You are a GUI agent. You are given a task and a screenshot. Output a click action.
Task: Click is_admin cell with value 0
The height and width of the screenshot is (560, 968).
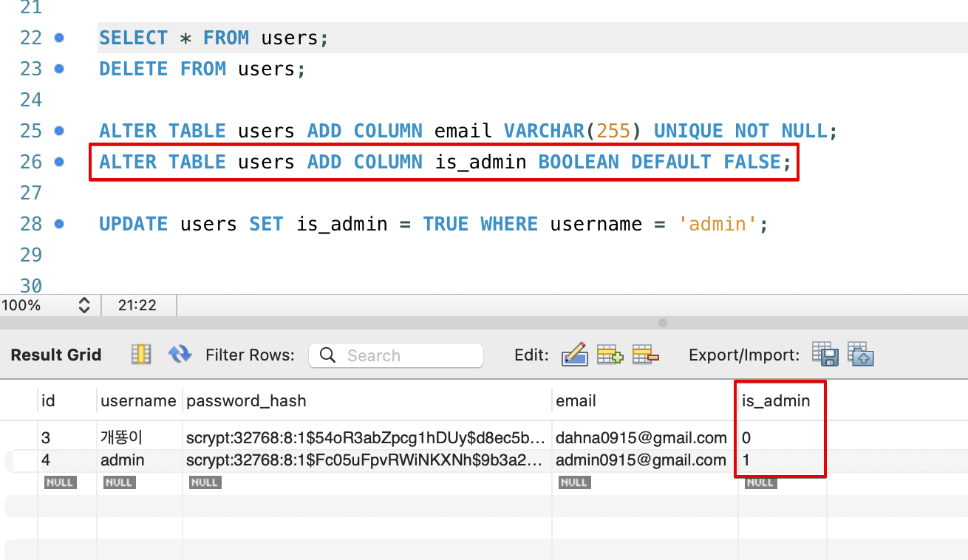[781, 438]
